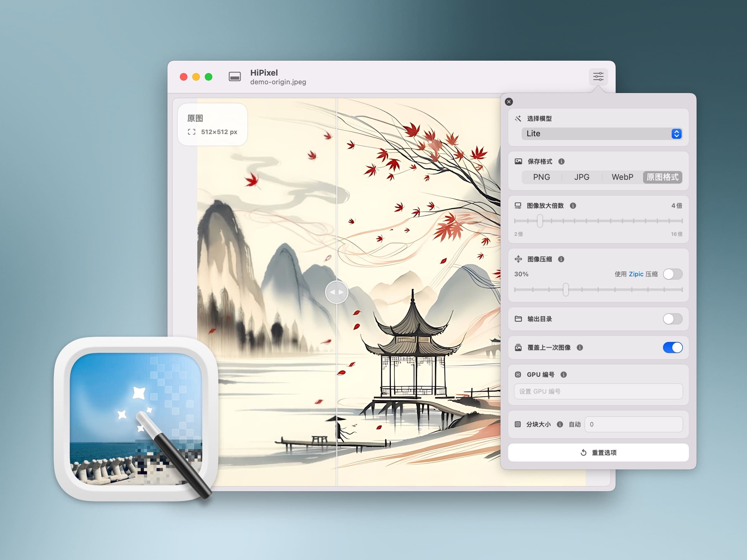Click the info icon next to 图像放大倍数
The image size is (747, 560).
(573, 206)
